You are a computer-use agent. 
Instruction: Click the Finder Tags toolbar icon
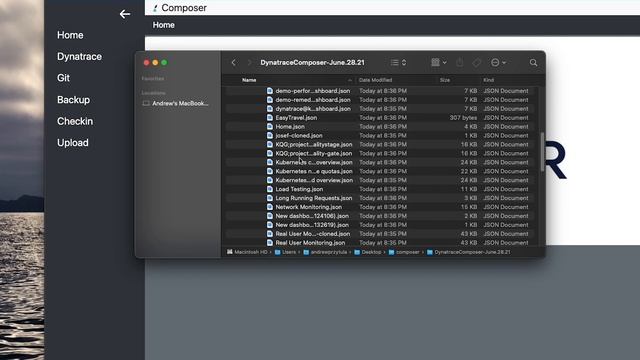point(476,62)
